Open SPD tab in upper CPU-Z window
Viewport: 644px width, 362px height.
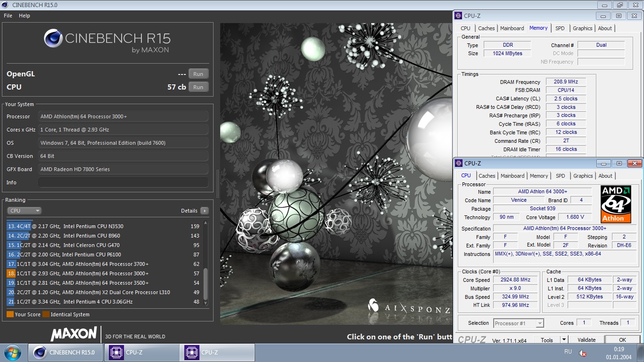coord(560,28)
